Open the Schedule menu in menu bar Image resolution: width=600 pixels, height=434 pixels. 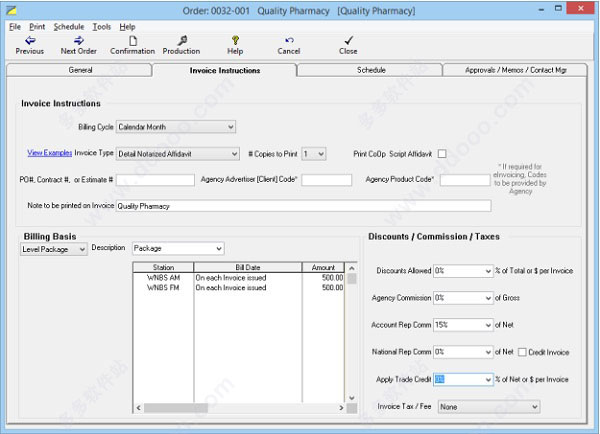tap(69, 27)
